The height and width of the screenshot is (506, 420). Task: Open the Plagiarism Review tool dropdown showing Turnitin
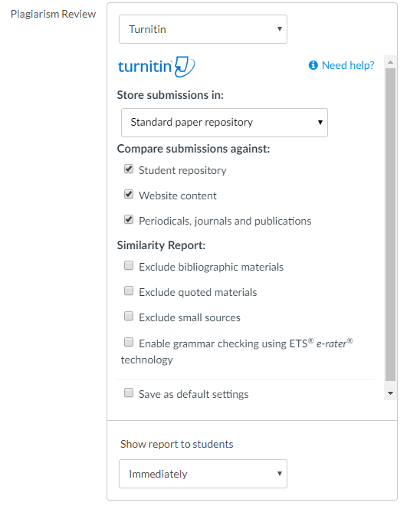(203, 29)
